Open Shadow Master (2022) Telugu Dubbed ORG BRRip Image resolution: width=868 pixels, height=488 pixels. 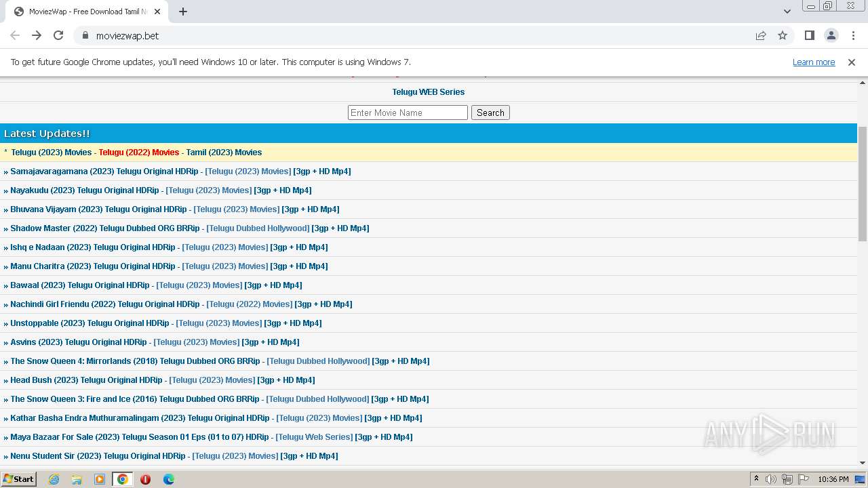pyautogui.click(x=105, y=228)
